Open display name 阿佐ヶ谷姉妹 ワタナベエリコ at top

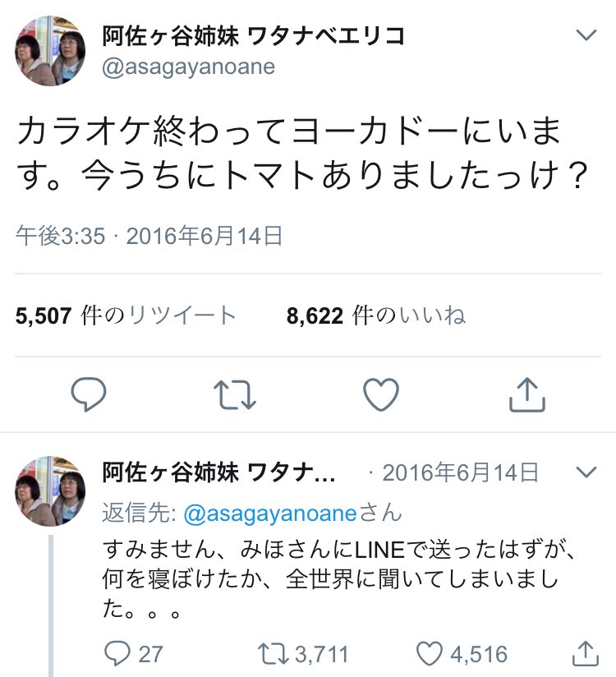[x=253, y=35]
